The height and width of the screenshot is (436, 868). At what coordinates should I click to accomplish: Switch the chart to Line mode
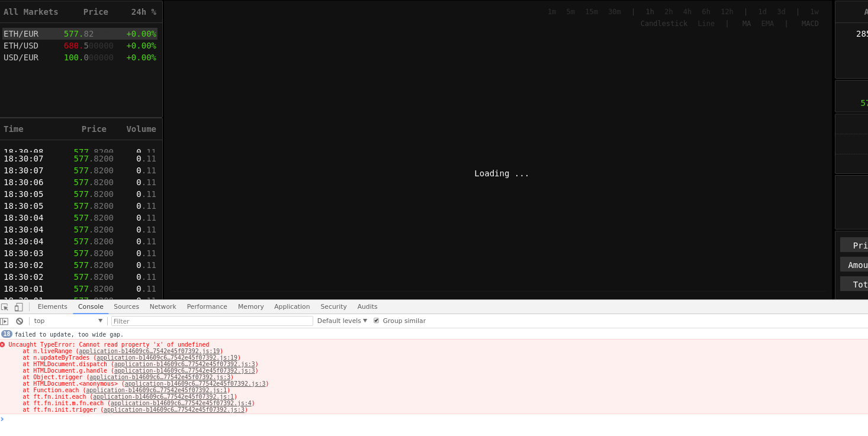(x=706, y=23)
